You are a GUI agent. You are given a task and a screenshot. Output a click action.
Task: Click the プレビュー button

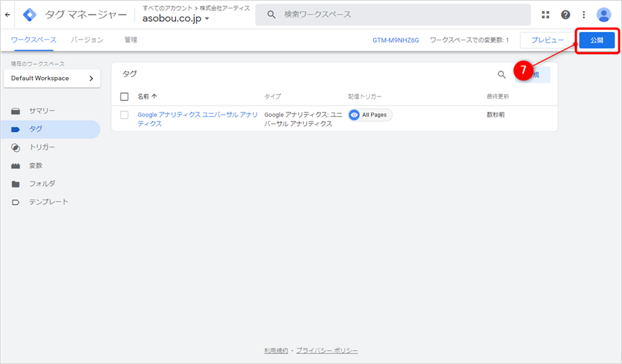coord(548,40)
